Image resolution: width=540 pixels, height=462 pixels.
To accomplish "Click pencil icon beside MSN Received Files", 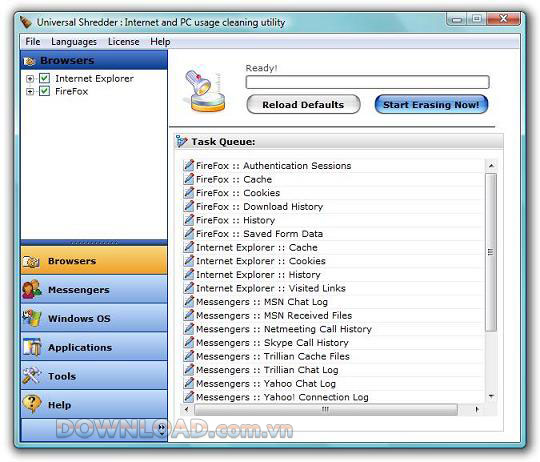I will point(189,315).
